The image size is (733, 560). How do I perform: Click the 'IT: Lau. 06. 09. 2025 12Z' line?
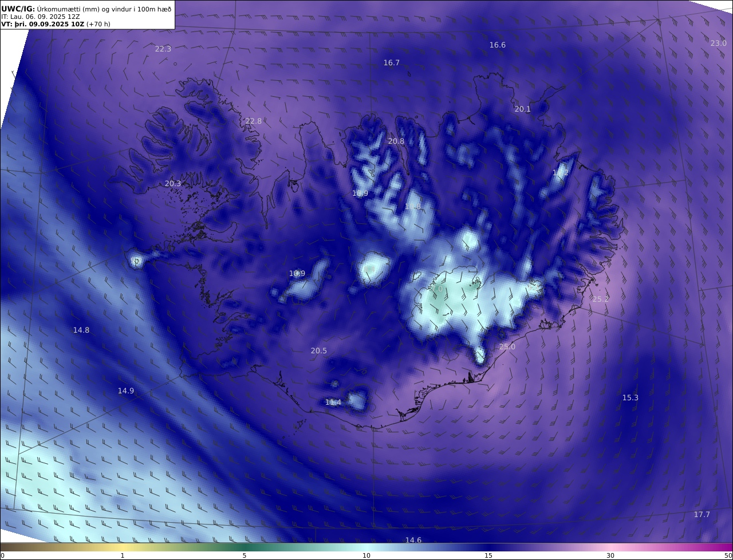[40, 17]
